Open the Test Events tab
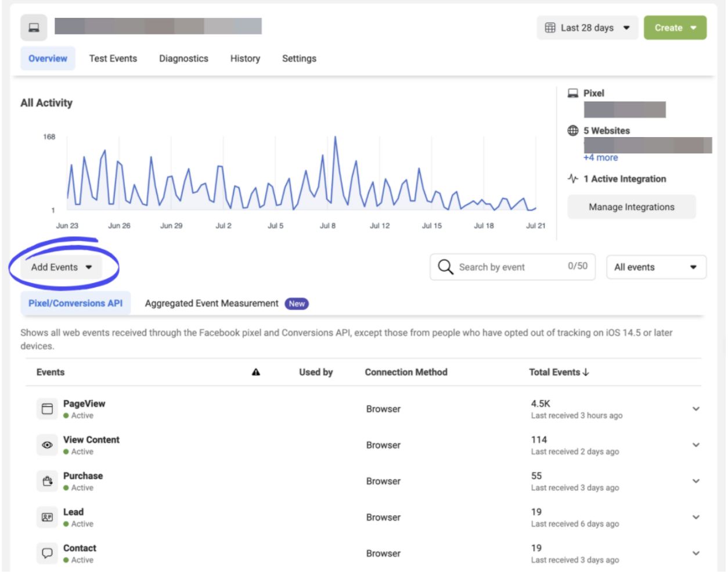 113,59
